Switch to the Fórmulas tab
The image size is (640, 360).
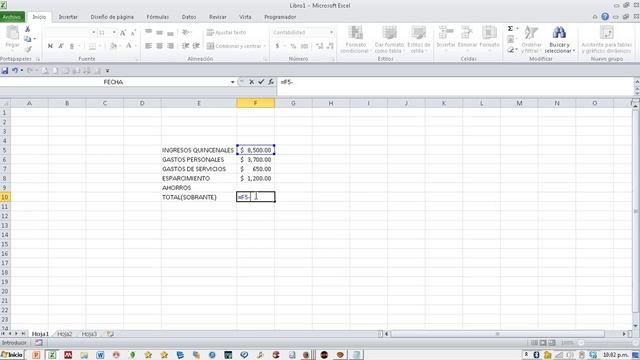pyautogui.click(x=158, y=17)
